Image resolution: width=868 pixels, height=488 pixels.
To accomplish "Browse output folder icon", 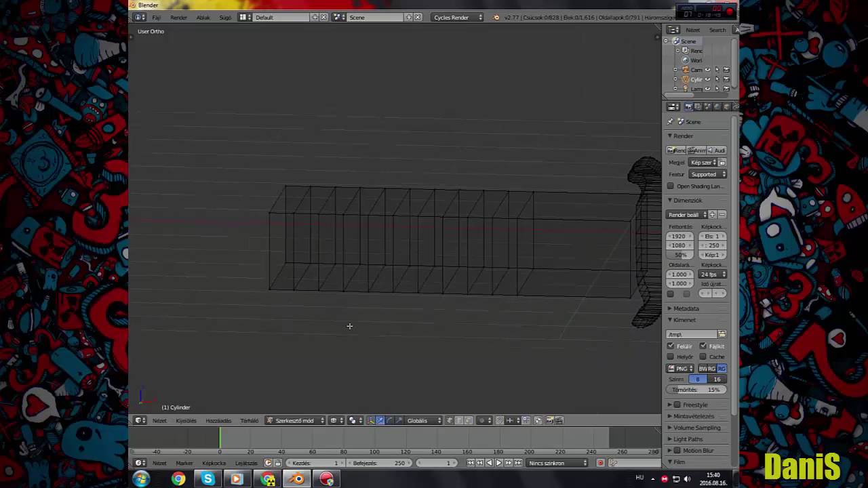I will (722, 334).
